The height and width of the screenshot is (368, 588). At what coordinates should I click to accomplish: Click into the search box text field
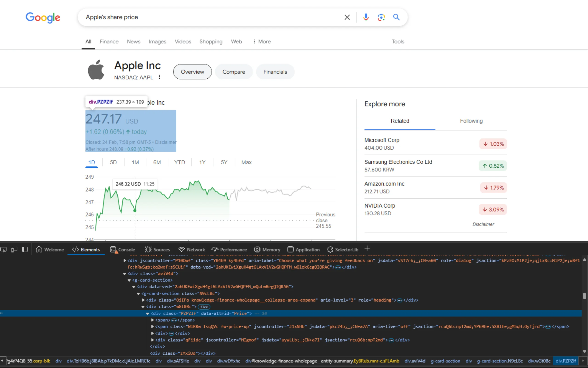(212, 17)
